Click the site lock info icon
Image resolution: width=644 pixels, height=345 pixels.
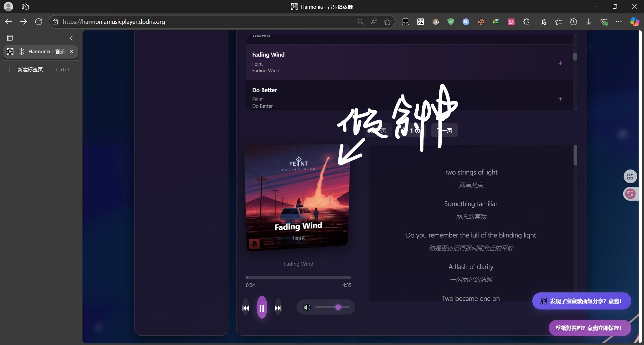(56, 22)
